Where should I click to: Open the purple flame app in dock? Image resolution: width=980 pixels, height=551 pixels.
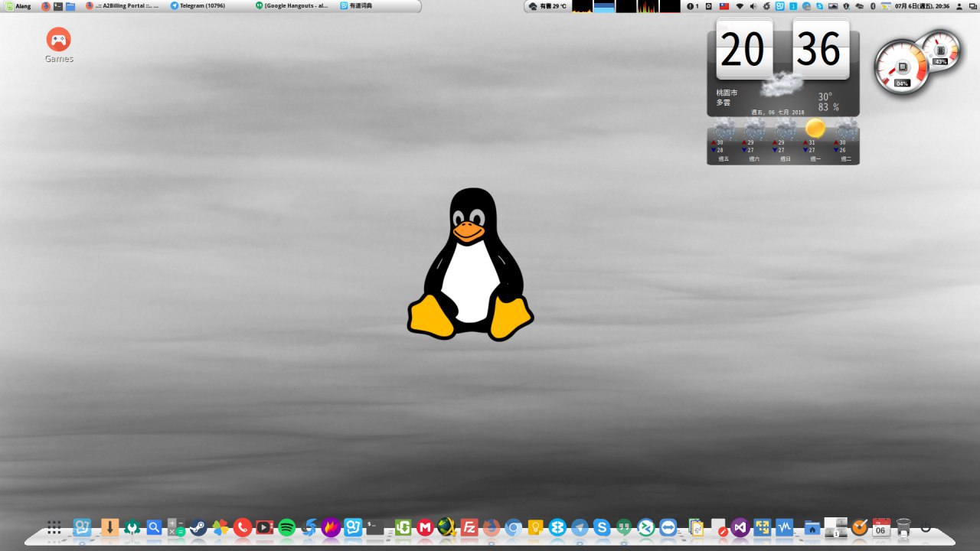tap(331, 527)
